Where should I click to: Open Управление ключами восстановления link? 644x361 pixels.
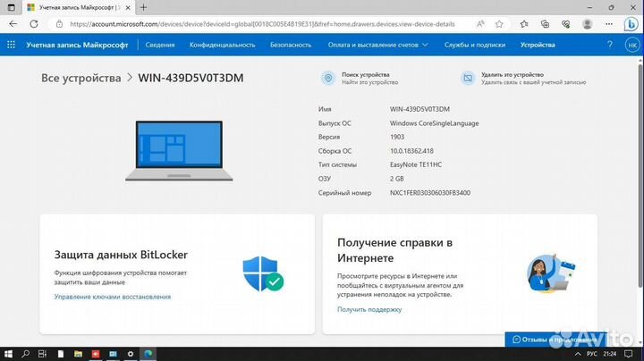tap(112, 297)
